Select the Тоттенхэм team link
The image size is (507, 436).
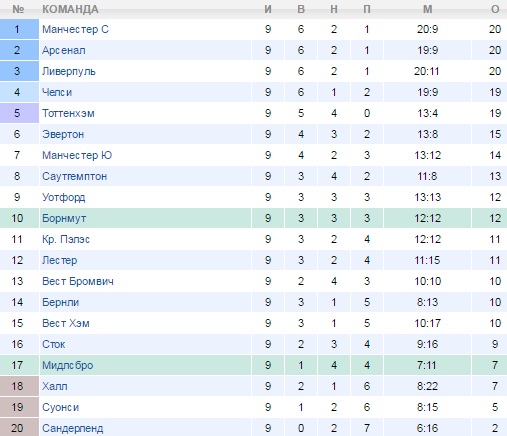pos(68,113)
